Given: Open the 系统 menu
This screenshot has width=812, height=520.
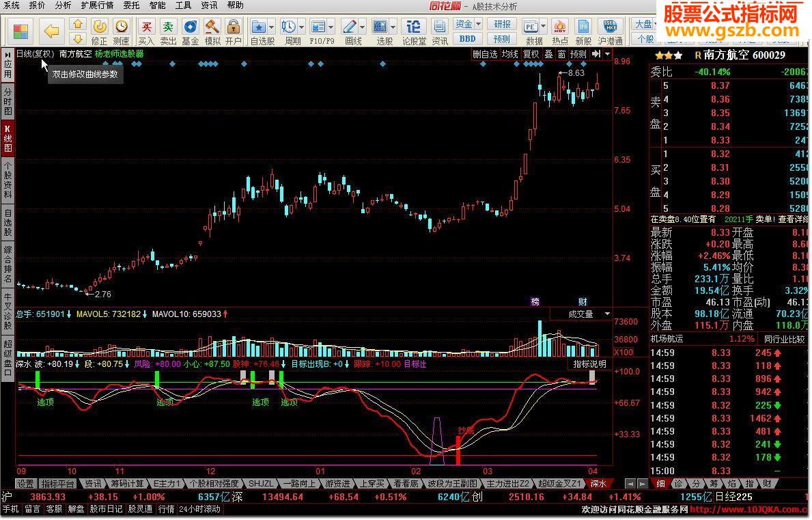Looking at the screenshot, I should [11, 5].
